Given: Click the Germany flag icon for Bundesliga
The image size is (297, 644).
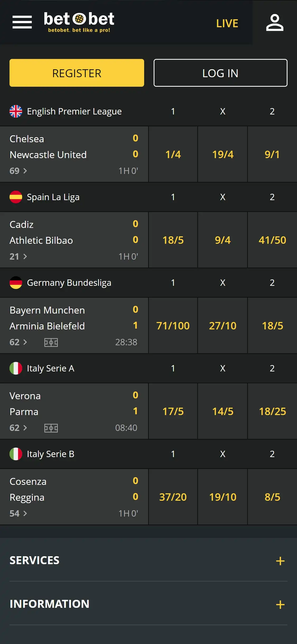Looking at the screenshot, I should click(16, 283).
